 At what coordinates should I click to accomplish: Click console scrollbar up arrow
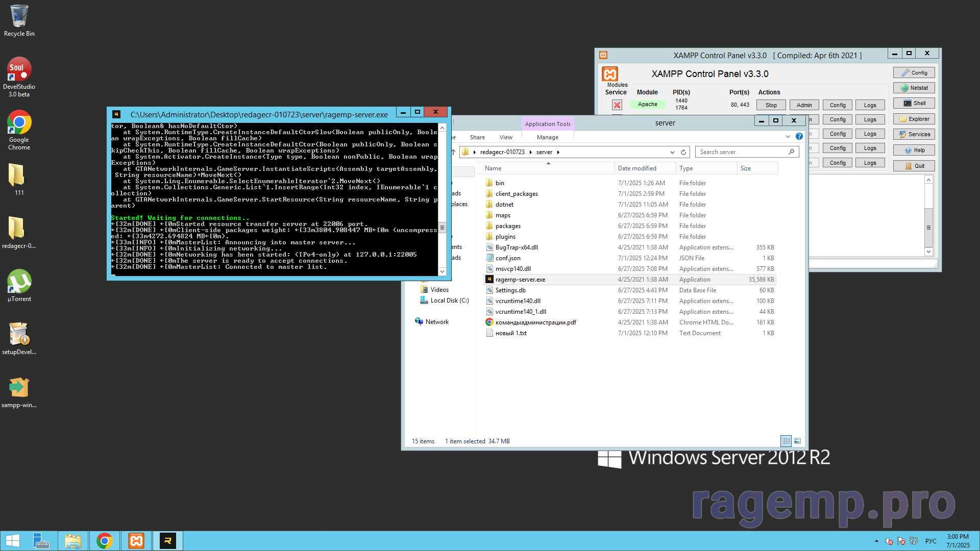[442, 128]
